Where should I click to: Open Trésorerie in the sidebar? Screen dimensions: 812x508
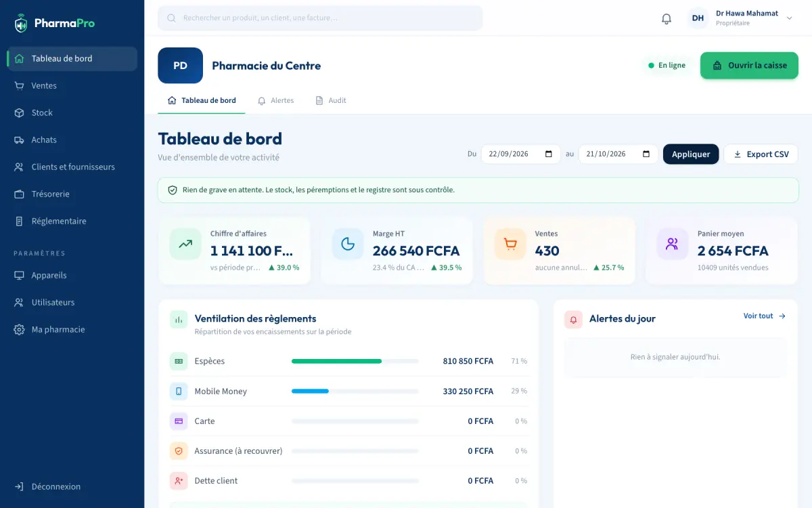72,194
